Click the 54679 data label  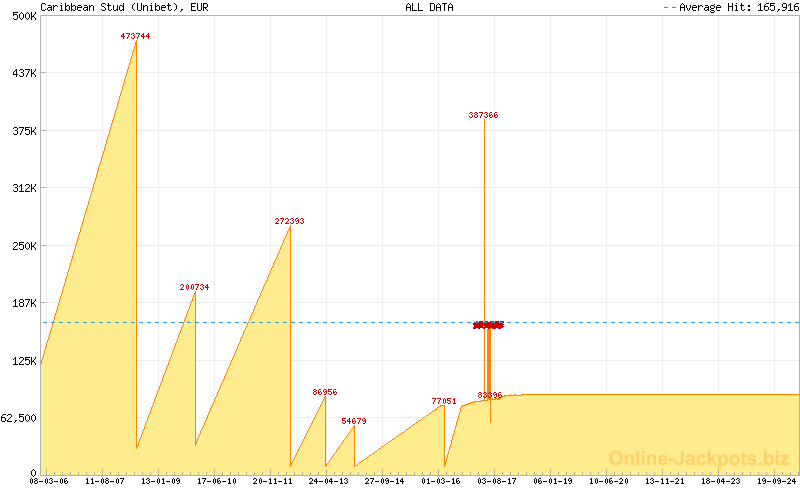pyautogui.click(x=354, y=421)
